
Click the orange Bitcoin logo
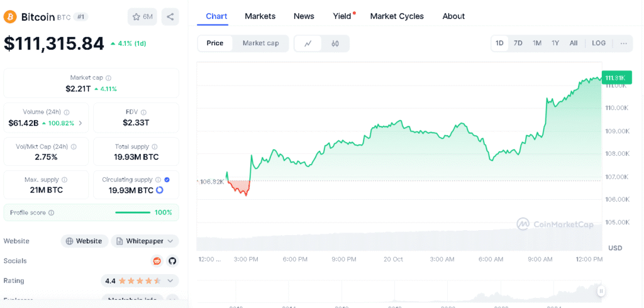[x=10, y=16]
